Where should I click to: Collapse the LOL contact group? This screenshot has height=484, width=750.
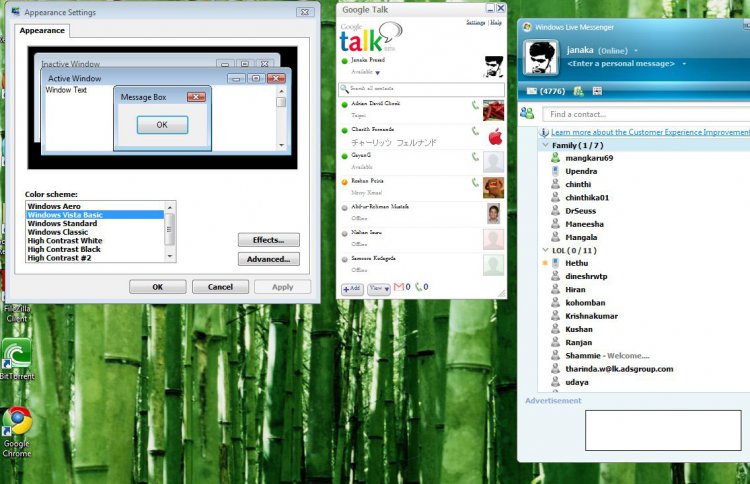545,250
